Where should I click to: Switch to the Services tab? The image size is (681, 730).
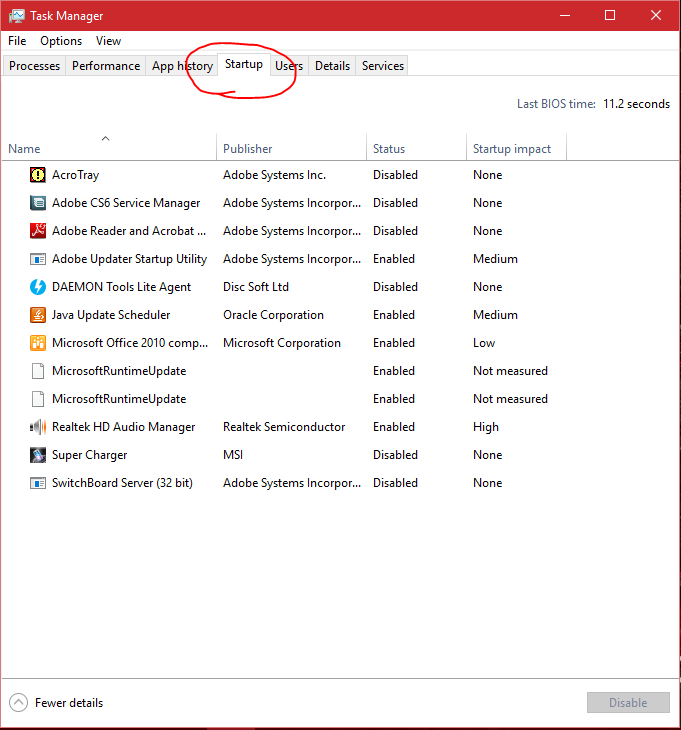tap(383, 66)
